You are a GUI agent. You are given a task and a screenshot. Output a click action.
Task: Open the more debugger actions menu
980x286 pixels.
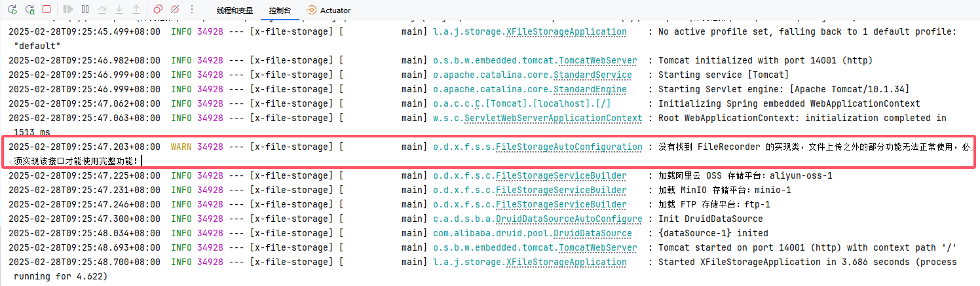191,10
